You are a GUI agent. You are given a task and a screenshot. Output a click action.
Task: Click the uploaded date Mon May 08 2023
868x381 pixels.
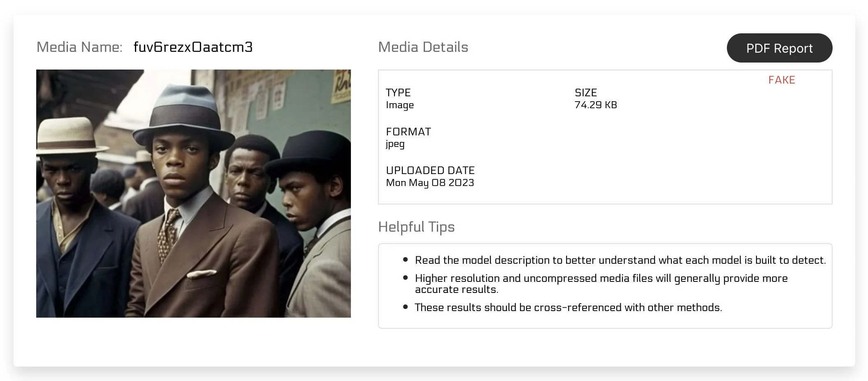coord(429,183)
